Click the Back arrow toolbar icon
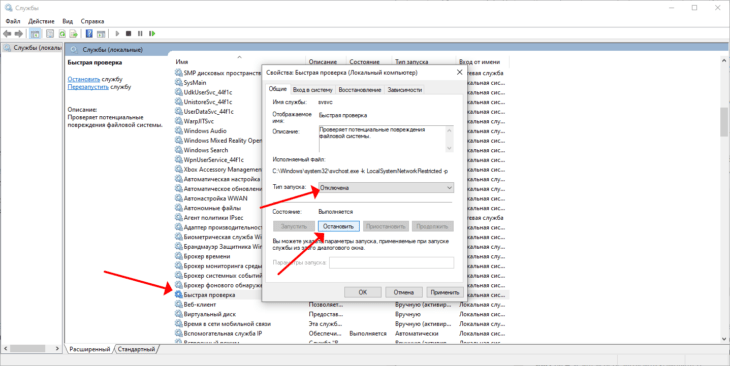This screenshot has height=366, width=730. coord(7,34)
